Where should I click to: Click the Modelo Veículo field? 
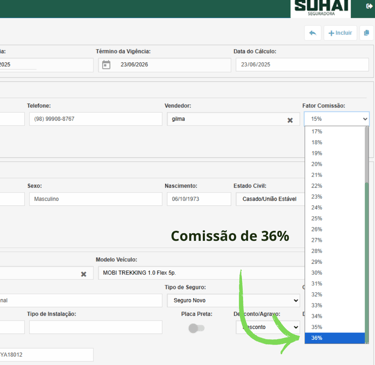tap(201, 273)
